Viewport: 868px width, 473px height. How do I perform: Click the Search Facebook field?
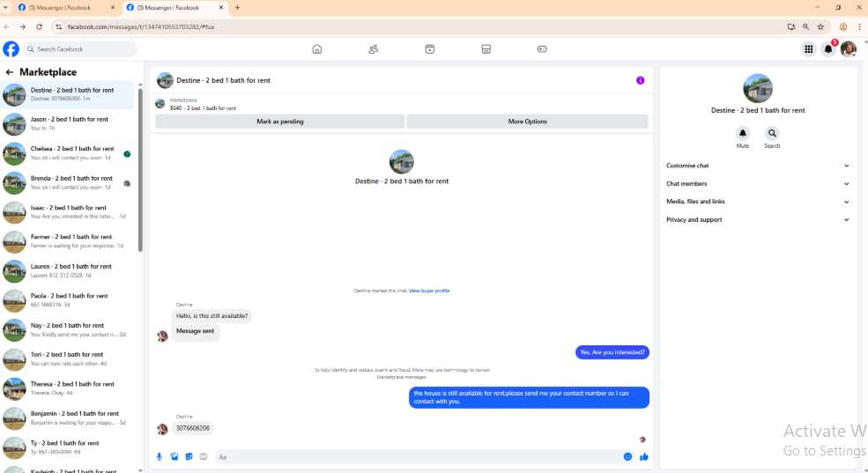(x=80, y=49)
